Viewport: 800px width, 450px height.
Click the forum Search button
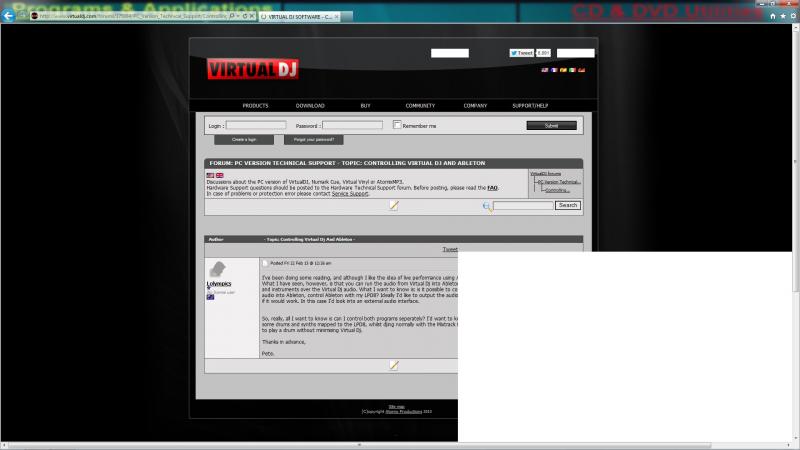(x=568, y=205)
